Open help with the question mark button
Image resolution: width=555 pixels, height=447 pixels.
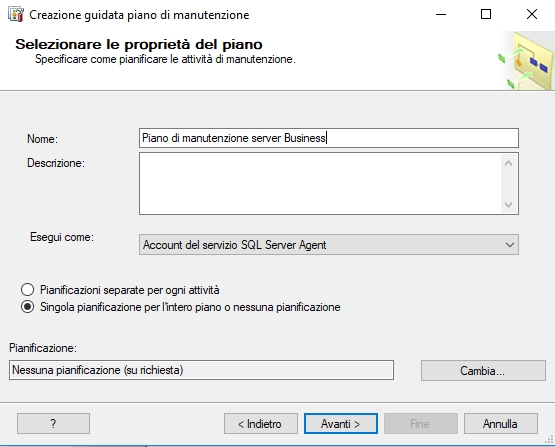53,423
